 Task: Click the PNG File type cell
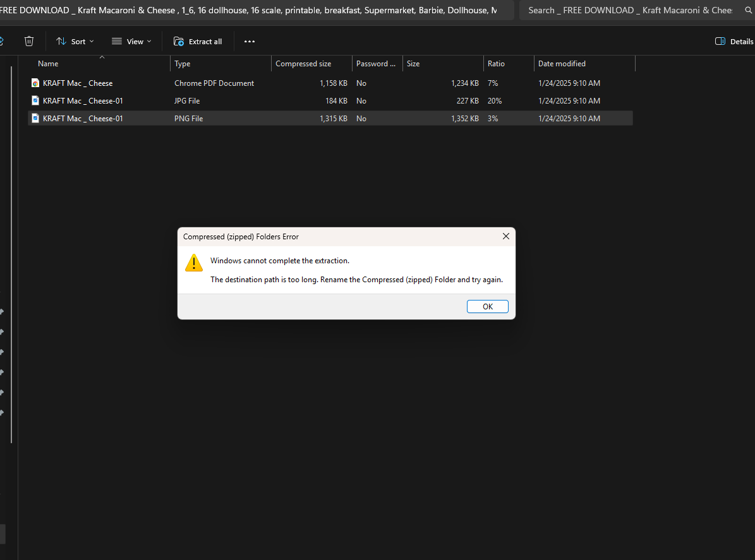point(188,118)
